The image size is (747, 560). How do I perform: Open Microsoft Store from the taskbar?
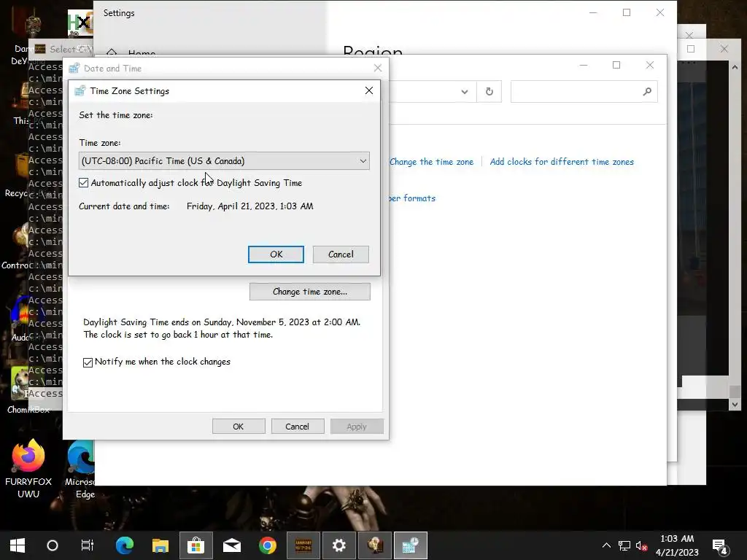[196, 545]
